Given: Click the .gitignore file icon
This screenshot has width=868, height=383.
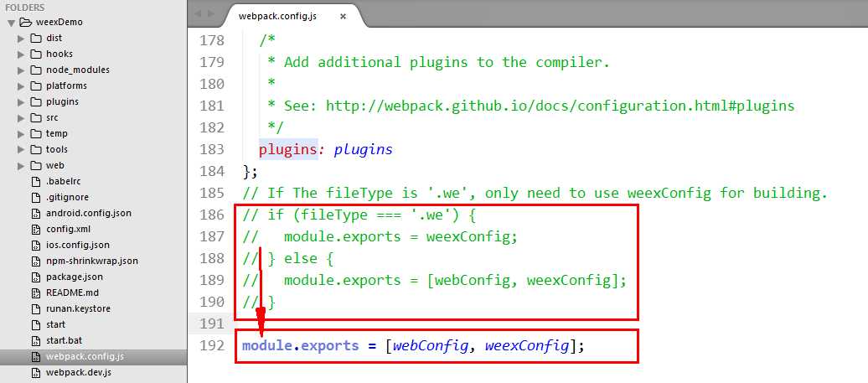Looking at the screenshot, I should 36,197.
